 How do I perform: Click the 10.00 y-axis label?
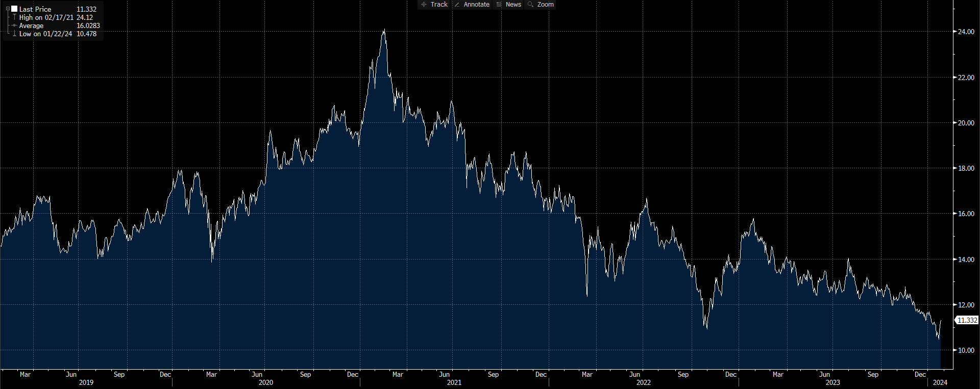966,350
